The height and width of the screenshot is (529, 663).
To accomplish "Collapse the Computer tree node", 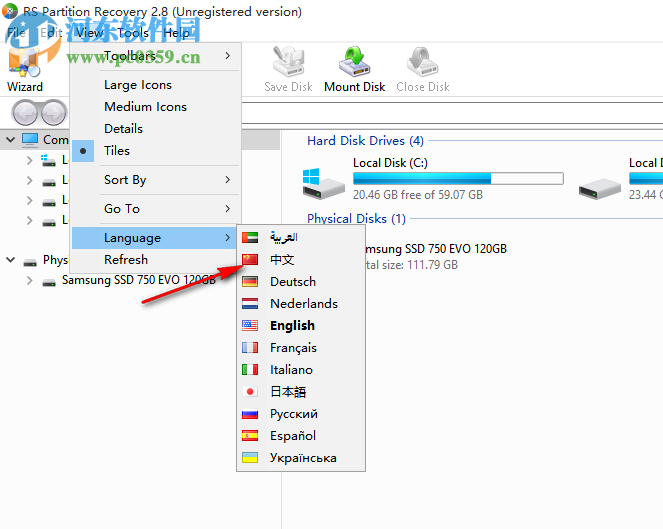I will click(11, 139).
